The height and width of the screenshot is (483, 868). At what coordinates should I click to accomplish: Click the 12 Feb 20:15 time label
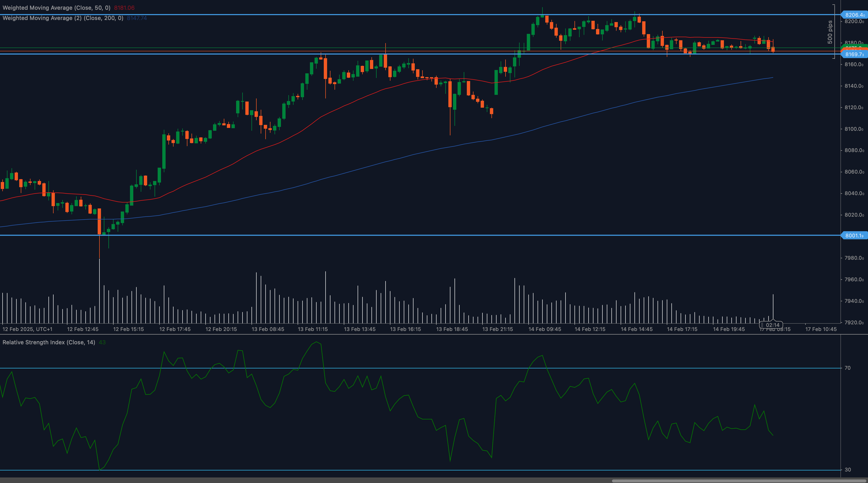(221, 329)
